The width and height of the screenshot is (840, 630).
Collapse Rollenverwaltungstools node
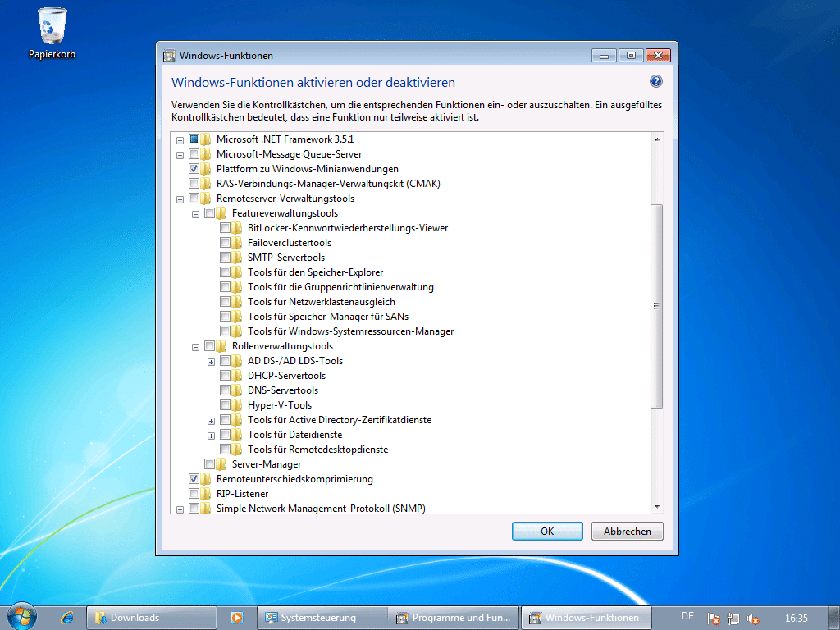[x=195, y=347]
